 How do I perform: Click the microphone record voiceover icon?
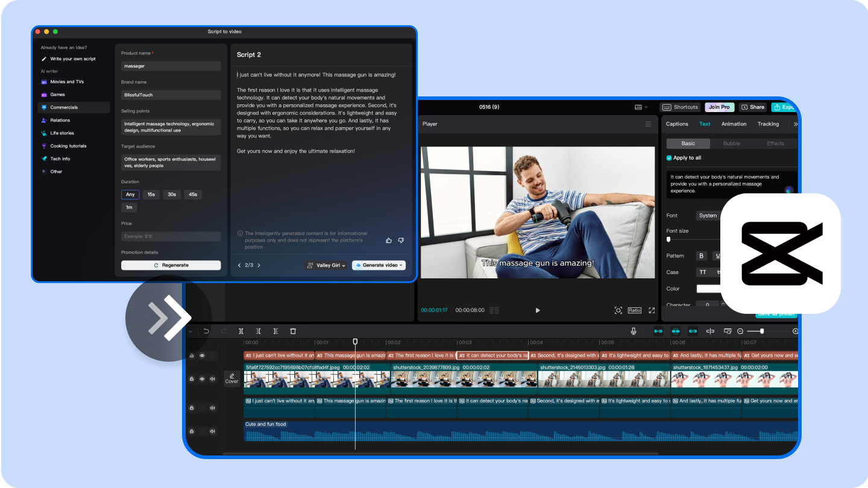[x=634, y=331]
